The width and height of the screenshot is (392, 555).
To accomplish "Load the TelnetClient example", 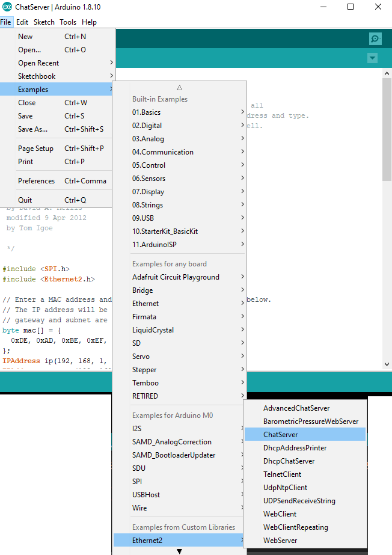I will click(x=305, y=474).
